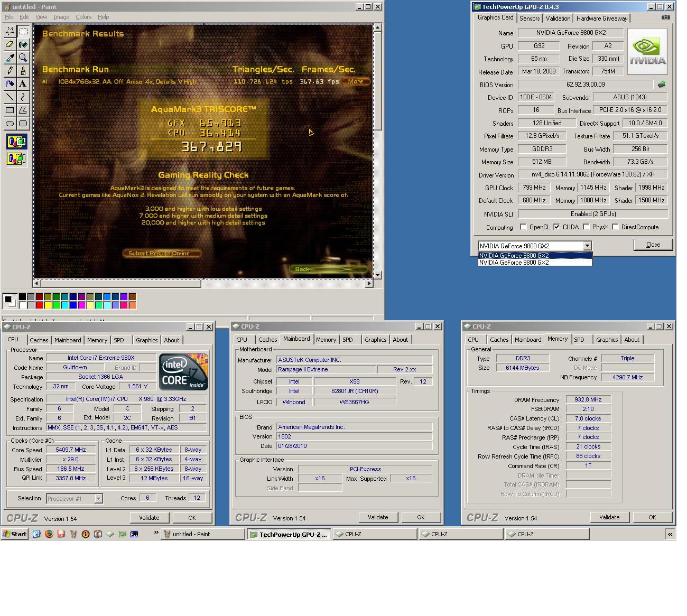Click the Core Speed value 5409.7 MHz
Viewport: 687px width, 616px height.
[71, 450]
